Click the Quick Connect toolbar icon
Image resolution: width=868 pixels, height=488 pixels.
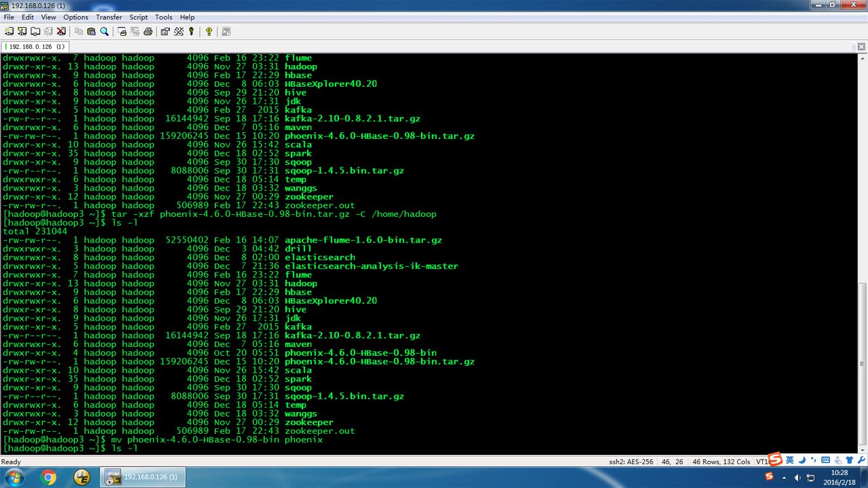click(x=22, y=31)
